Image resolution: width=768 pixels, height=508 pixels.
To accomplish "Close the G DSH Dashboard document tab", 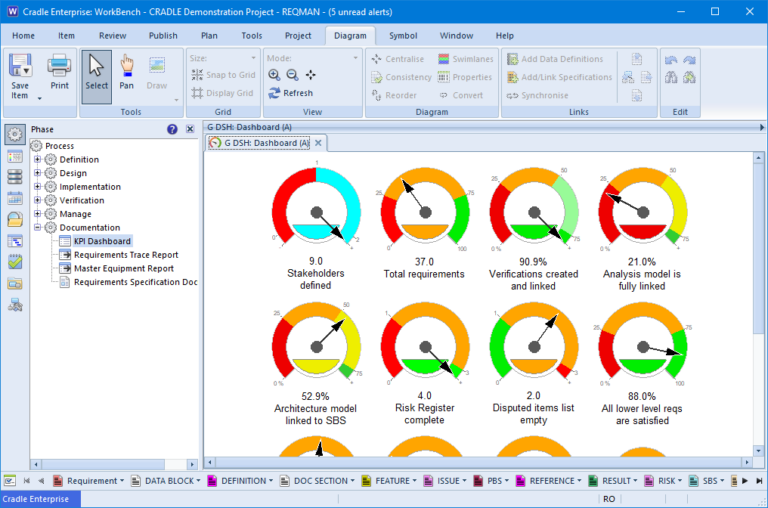I will tap(318, 143).
